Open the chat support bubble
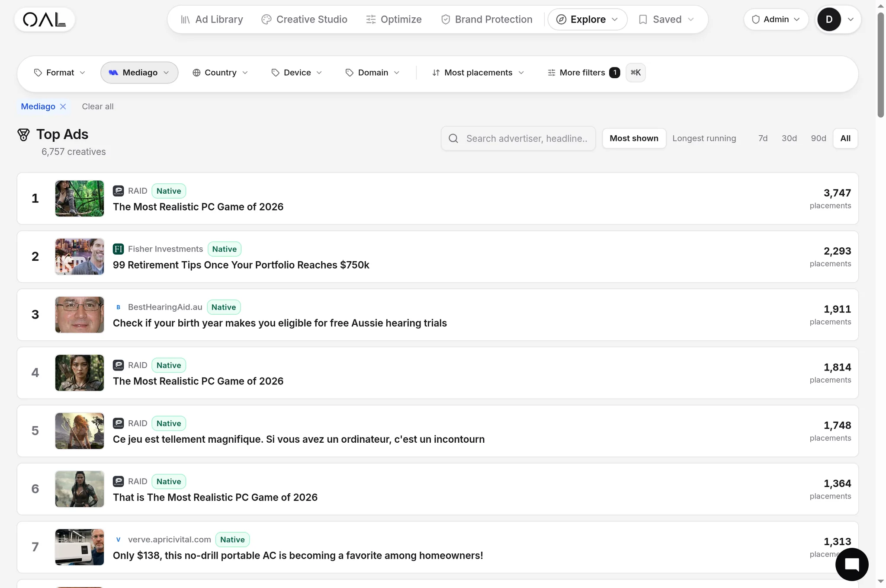 pos(852,564)
